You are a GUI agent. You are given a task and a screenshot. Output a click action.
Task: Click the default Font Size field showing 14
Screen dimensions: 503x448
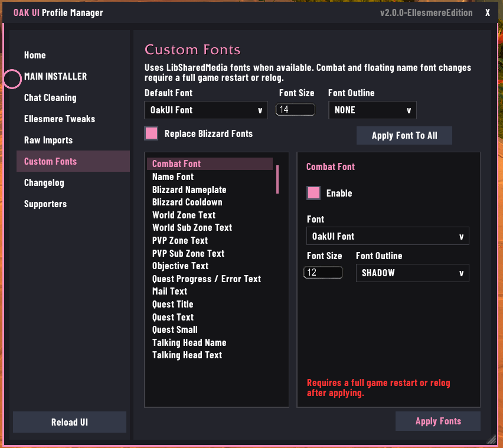(x=295, y=110)
